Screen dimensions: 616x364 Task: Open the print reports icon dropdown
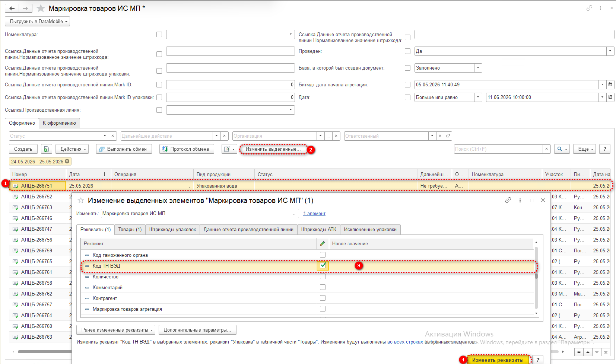point(229,149)
